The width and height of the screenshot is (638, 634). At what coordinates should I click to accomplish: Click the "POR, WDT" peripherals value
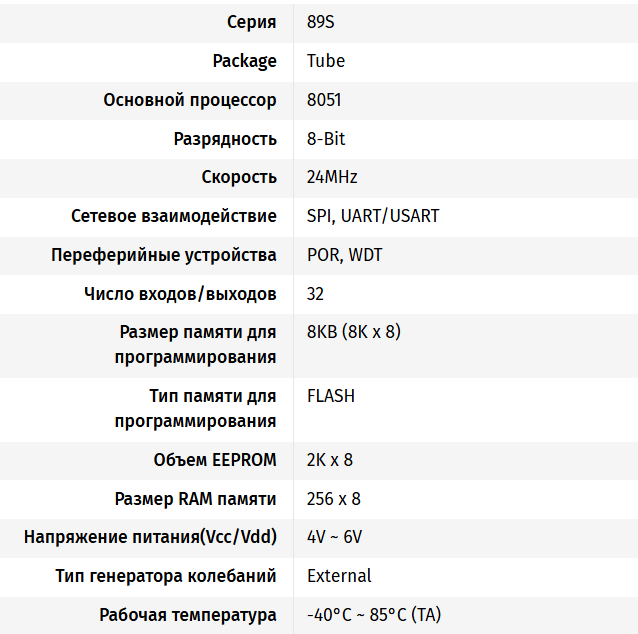(345, 255)
